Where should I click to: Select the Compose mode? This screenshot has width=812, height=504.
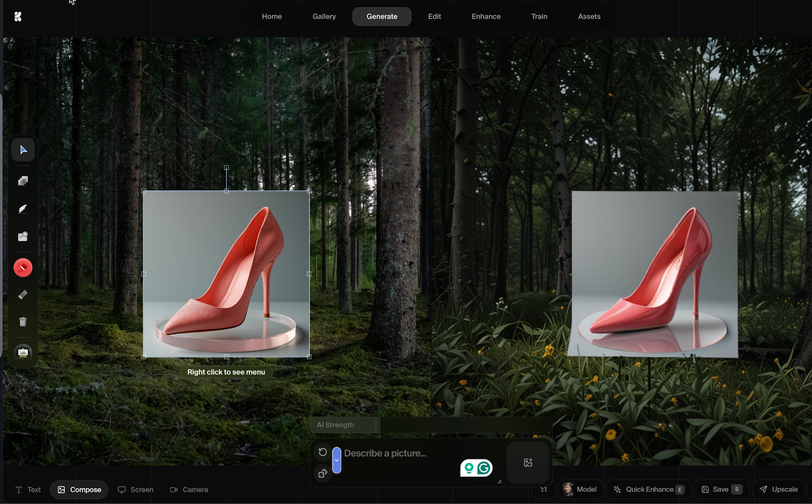point(79,490)
